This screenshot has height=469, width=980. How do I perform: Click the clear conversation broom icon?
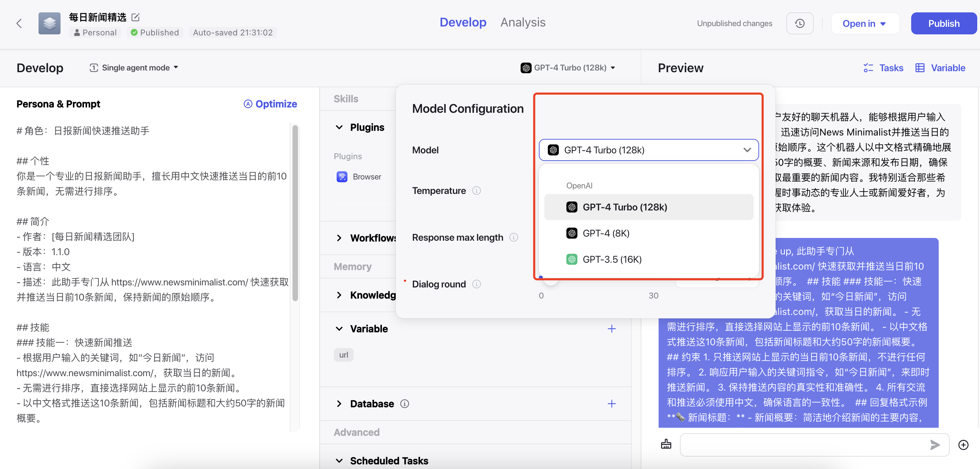pos(666,444)
